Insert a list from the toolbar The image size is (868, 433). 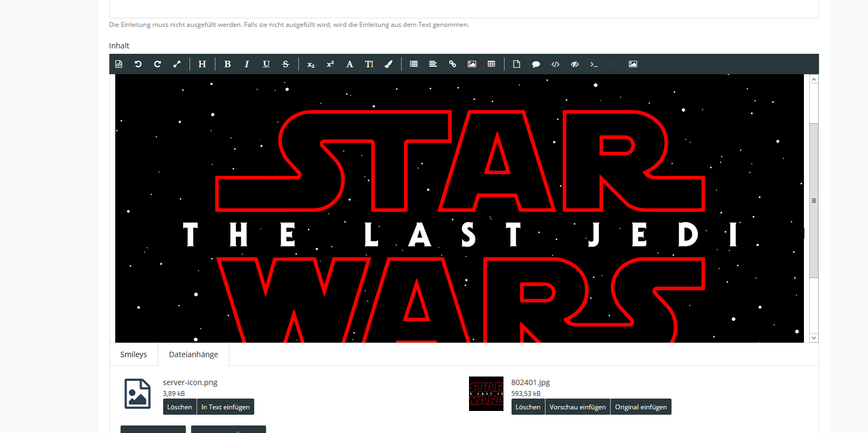click(x=414, y=64)
